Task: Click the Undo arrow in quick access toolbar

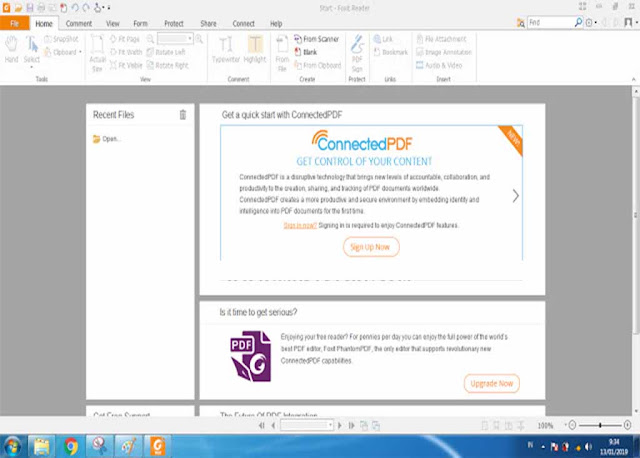Action: click(75, 8)
